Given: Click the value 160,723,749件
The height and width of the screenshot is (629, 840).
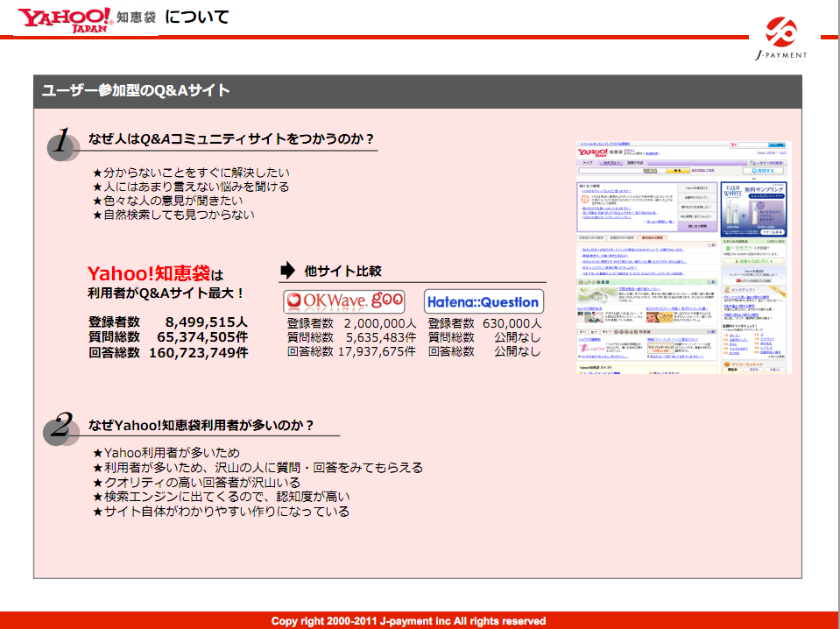Looking at the screenshot, I should click(x=198, y=352).
